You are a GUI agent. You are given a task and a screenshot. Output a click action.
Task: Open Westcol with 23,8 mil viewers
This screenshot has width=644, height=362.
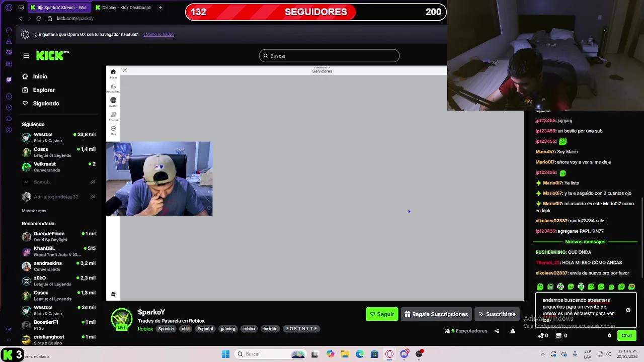click(58, 137)
